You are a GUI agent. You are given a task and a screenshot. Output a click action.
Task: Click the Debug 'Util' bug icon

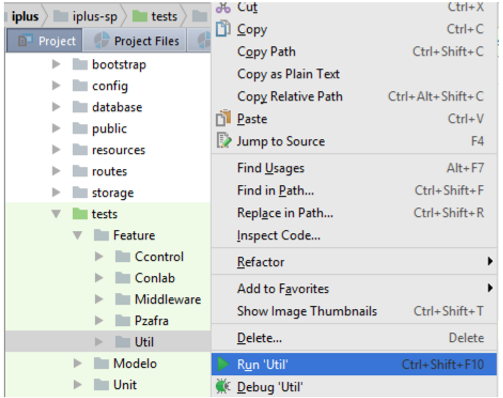223,386
